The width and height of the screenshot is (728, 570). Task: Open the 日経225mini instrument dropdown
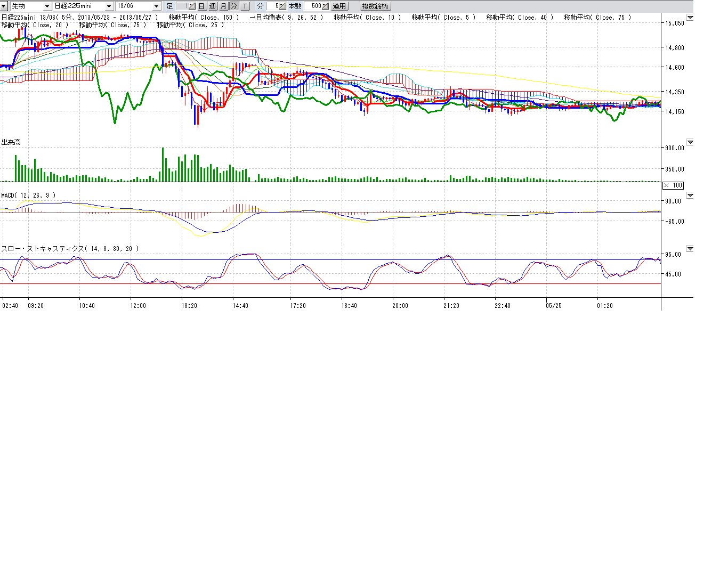[109, 6]
